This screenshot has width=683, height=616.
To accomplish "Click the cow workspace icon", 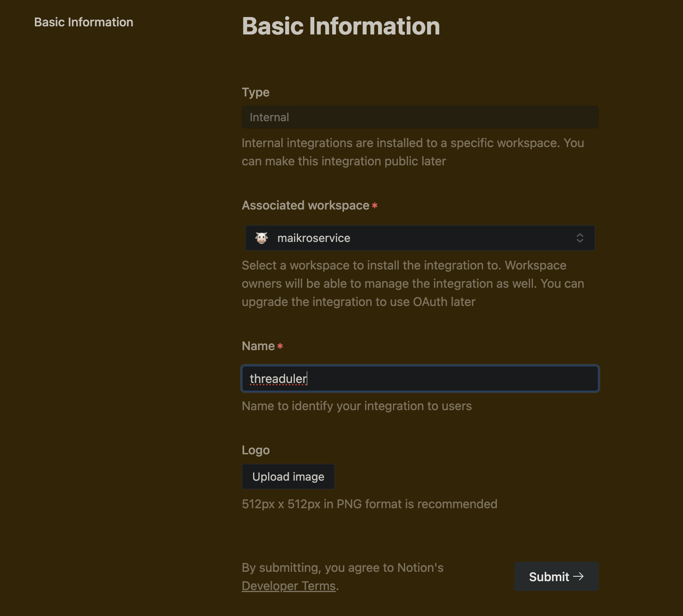I will (262, 238).
